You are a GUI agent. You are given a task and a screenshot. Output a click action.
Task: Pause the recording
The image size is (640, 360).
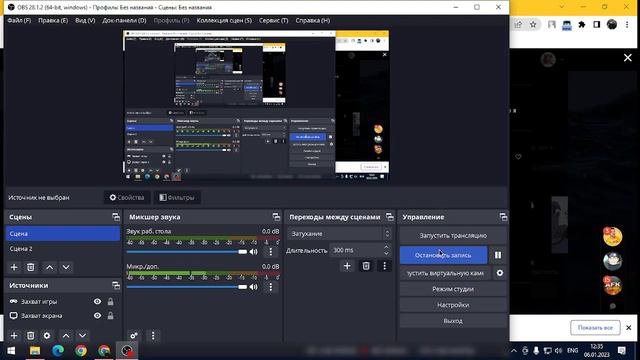click(498, 255)
